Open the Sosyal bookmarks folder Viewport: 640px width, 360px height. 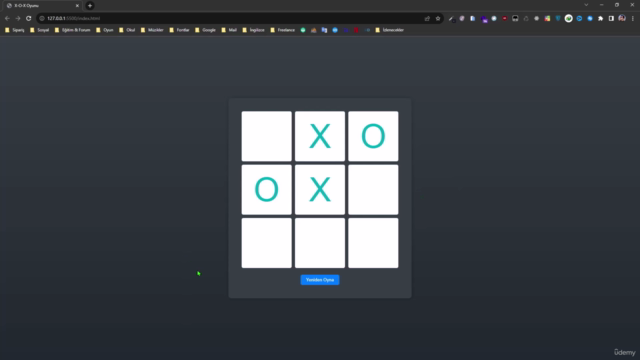click(x=39, y=30)
